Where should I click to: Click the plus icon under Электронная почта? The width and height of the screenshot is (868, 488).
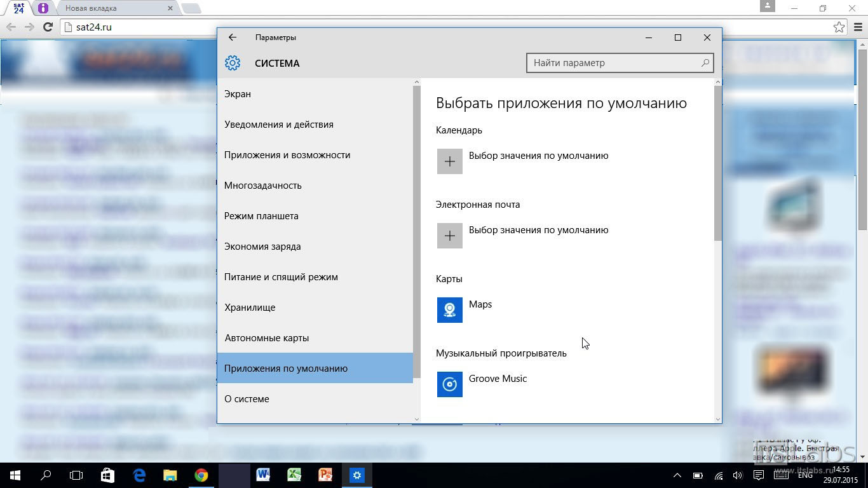click(450, 236)
